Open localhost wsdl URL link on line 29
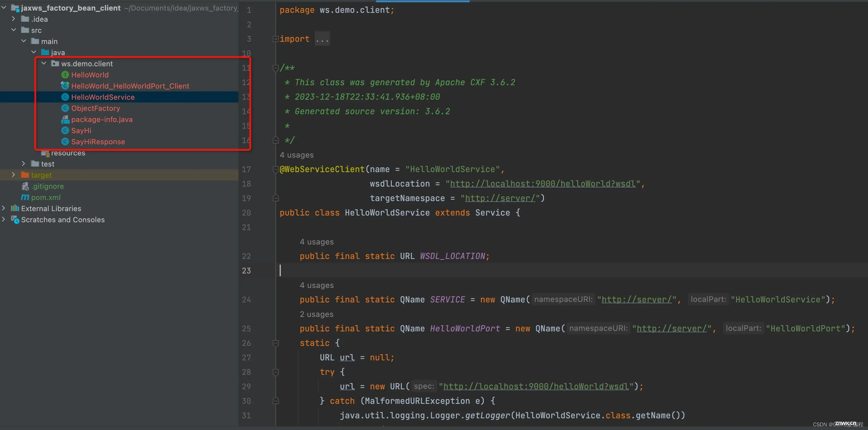The height and width of the screenshot is (430, 868). click(x=536, y=387)
